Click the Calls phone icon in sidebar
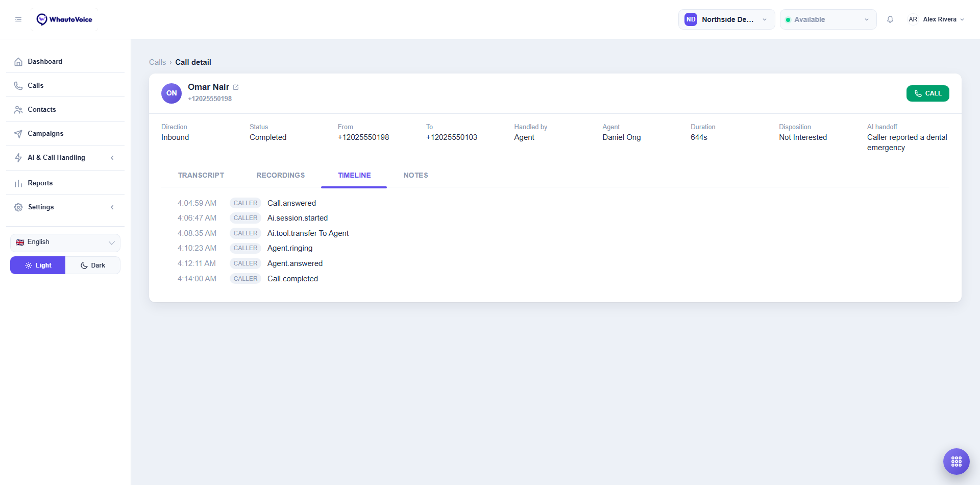The height and width of the screenshot is (485, 980). (18, 86)
